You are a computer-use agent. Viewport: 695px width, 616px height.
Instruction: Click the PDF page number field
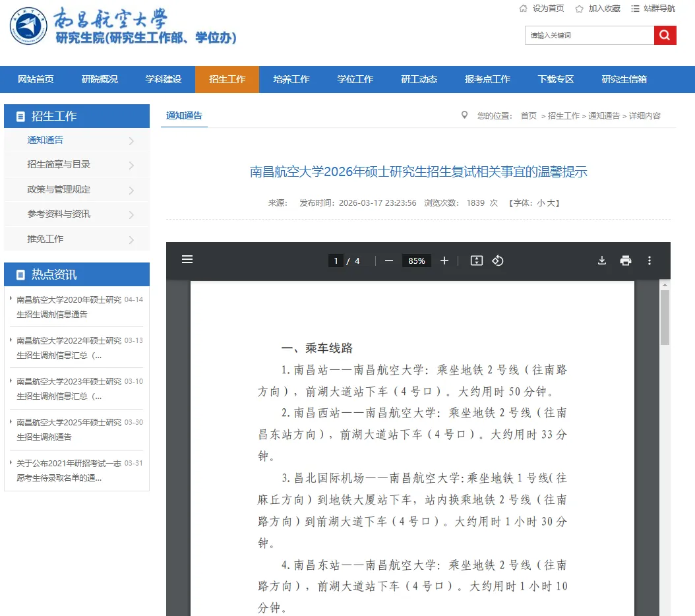(336, 261)
